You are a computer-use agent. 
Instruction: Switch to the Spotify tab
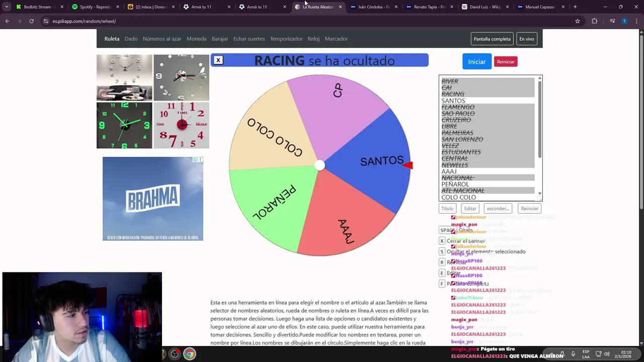[96, 7]
